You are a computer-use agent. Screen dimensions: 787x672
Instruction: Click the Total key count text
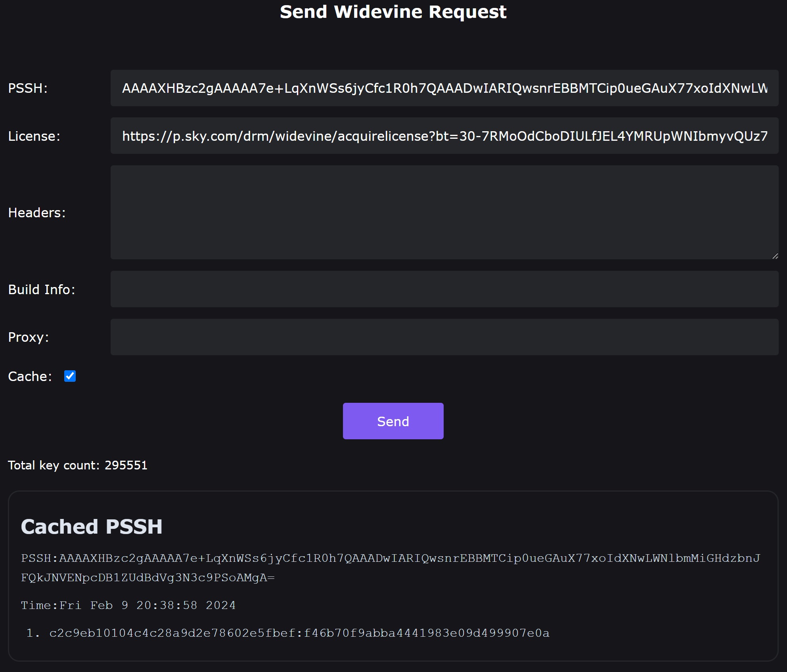point(78,465)
